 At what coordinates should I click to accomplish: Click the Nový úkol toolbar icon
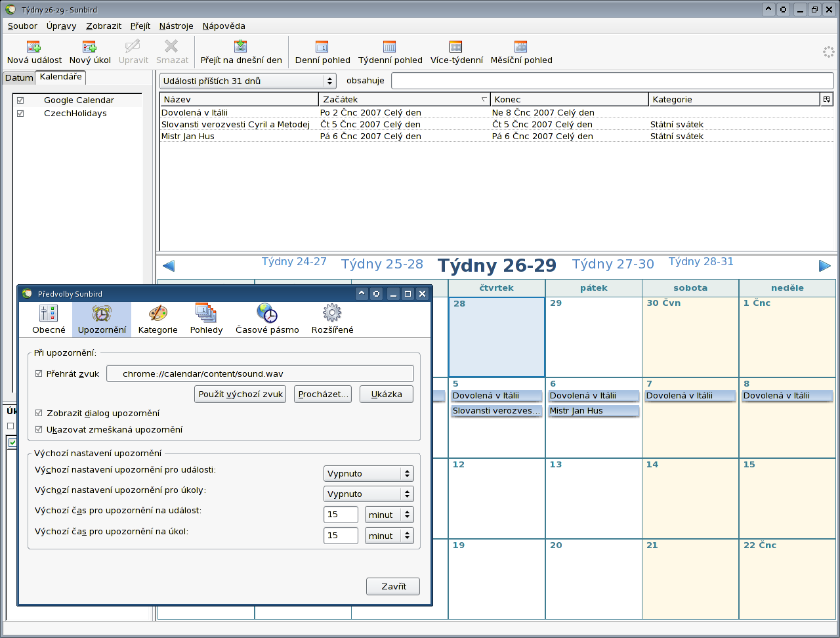click(x=90, y=47)
